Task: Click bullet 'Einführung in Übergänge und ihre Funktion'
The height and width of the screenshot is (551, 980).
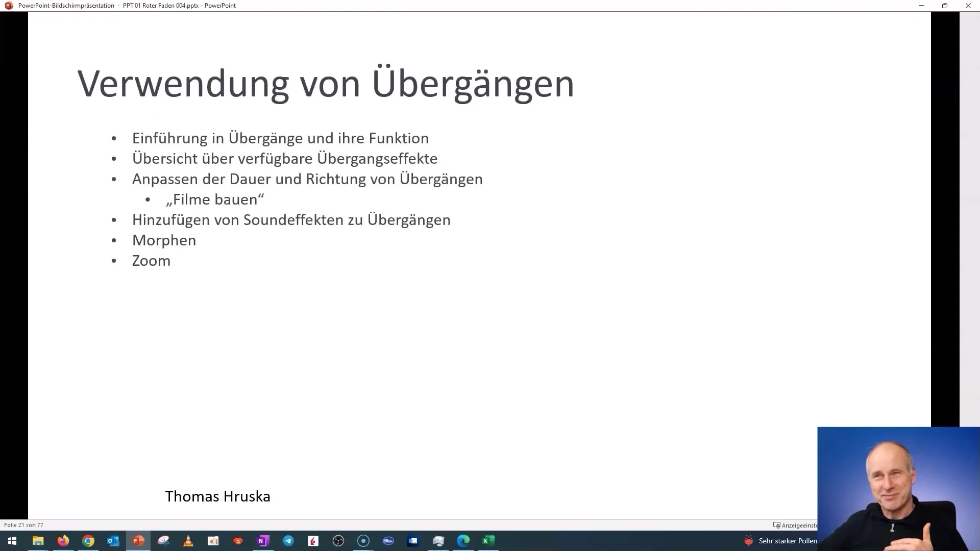Action: pos(280,138)
